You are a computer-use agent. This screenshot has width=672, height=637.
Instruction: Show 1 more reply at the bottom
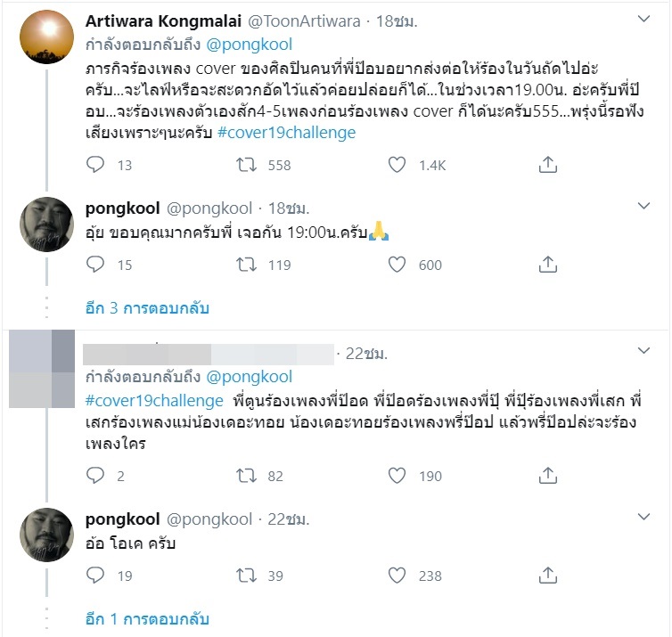pyautogui.click(x=147, y=619)
